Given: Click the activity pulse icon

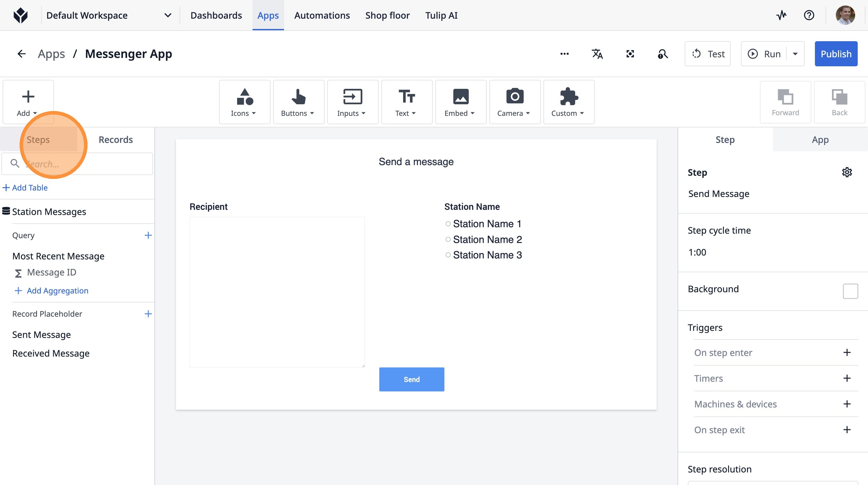Looking at the screenshot, I should 781,15.
